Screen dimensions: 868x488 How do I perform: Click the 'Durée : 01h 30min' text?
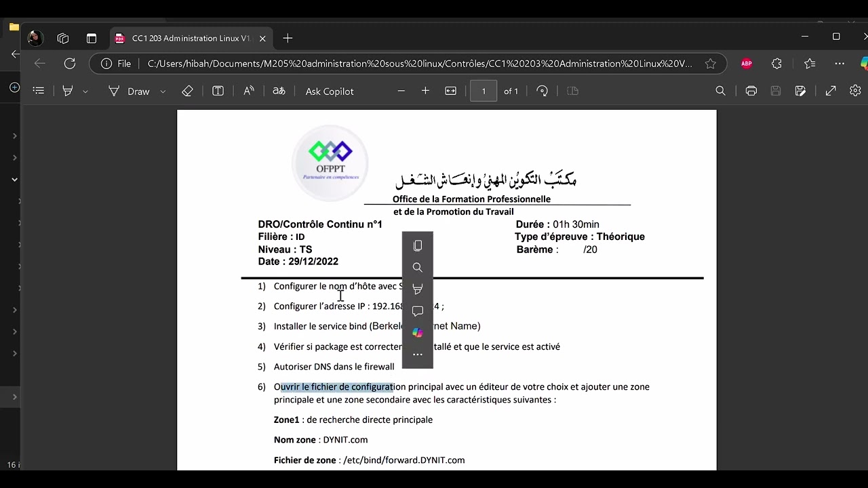coord(557,224)
